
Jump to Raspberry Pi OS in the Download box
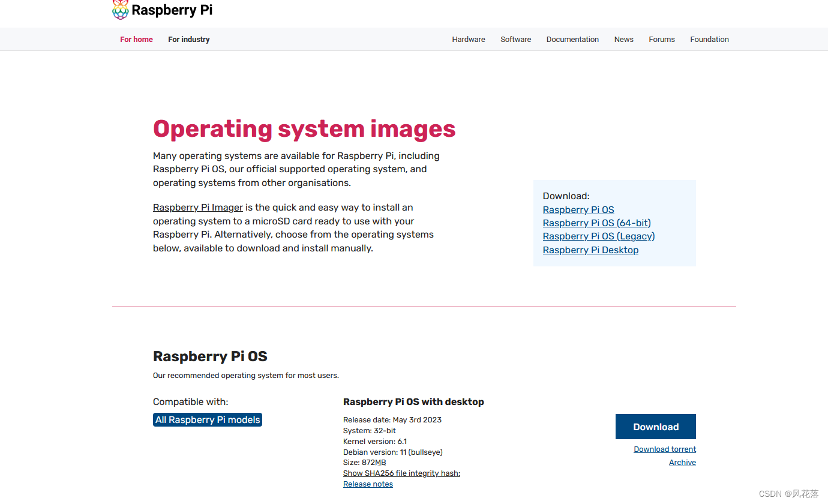578,210
